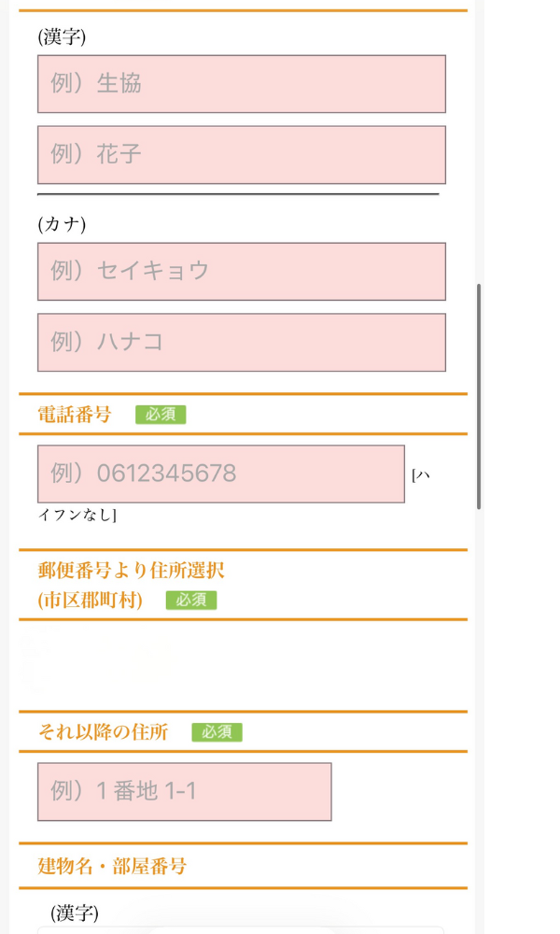560x934 pixels.
Task: Click the (カナ) label above the kana fields
Action: [x=62, y=225]
